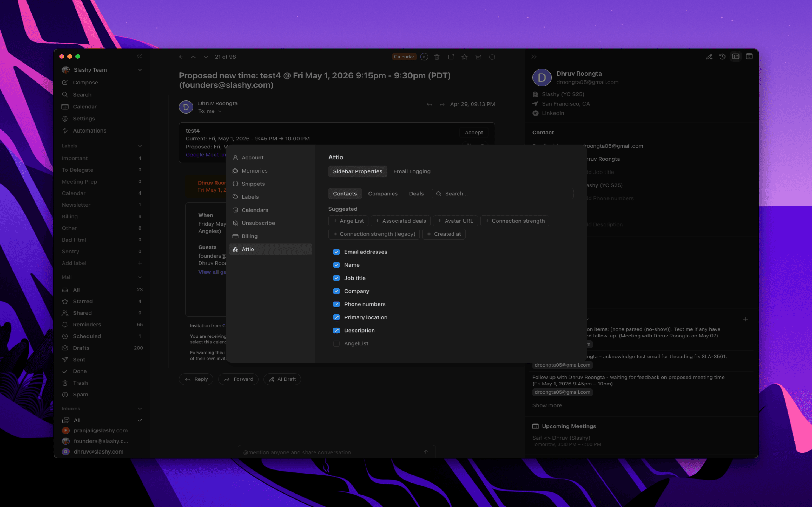Add the suggested Associated deals property
Screen dimensions: 812x507
pyautogui.click(x=401, y=221)
